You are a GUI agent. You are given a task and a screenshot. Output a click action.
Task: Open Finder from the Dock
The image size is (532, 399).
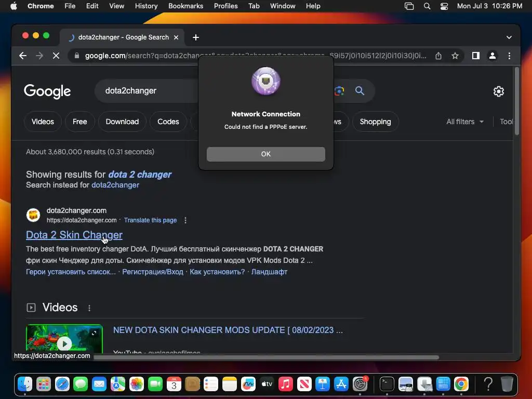pyautogui.click(x=25, y=384)
